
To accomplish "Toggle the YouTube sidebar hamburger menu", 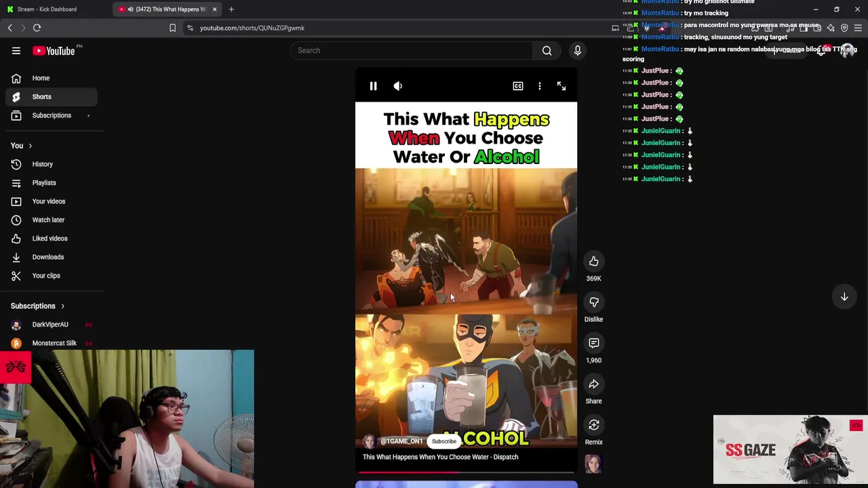I will (16, 51).
